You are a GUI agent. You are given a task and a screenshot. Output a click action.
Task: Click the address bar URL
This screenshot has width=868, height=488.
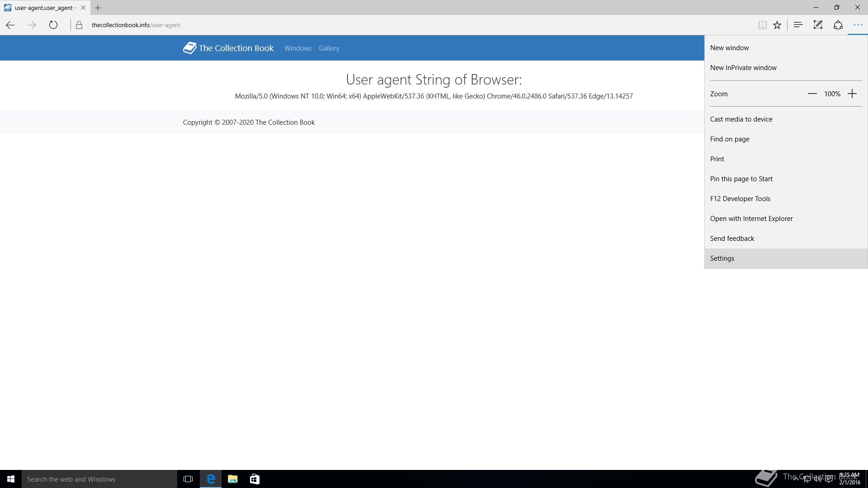point(136,25)
